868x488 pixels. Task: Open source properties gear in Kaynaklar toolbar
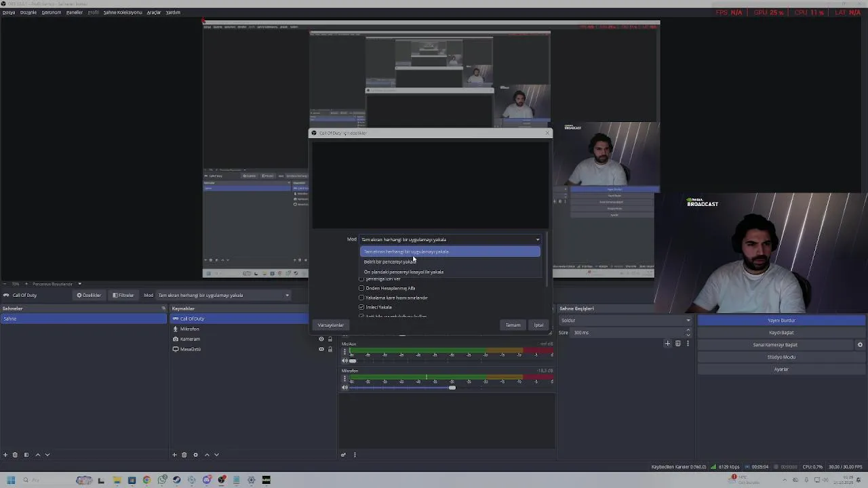(195, 455)
